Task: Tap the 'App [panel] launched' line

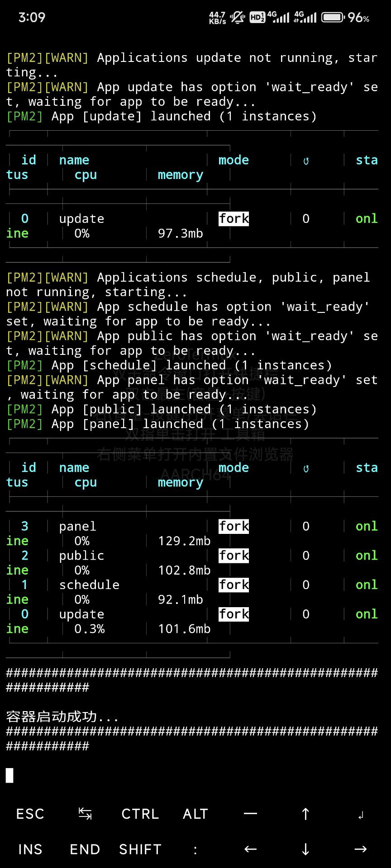Action: pyautogui.click(x=157, y=424)
